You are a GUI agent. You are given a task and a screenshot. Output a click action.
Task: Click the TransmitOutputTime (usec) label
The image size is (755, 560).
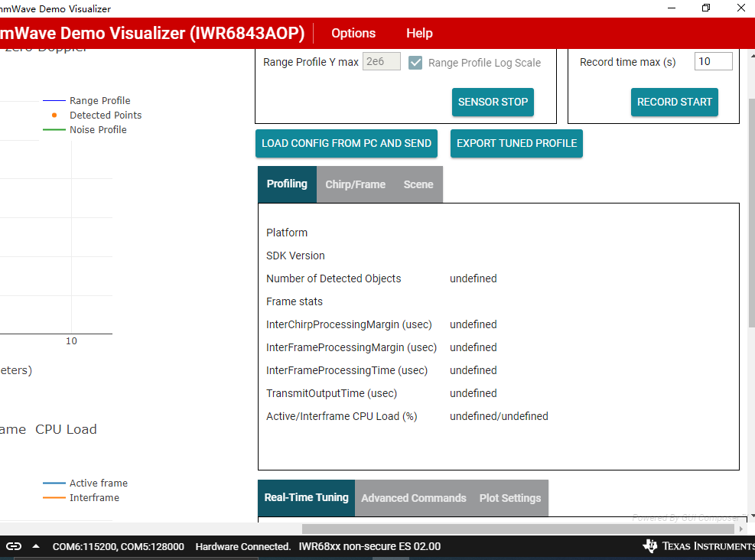[x=332, y=393]
